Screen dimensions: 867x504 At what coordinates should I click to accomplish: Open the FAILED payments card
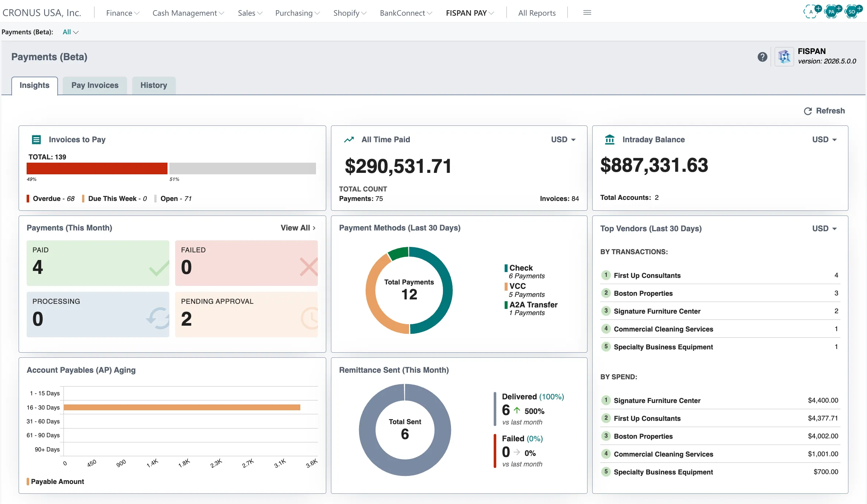246,263
